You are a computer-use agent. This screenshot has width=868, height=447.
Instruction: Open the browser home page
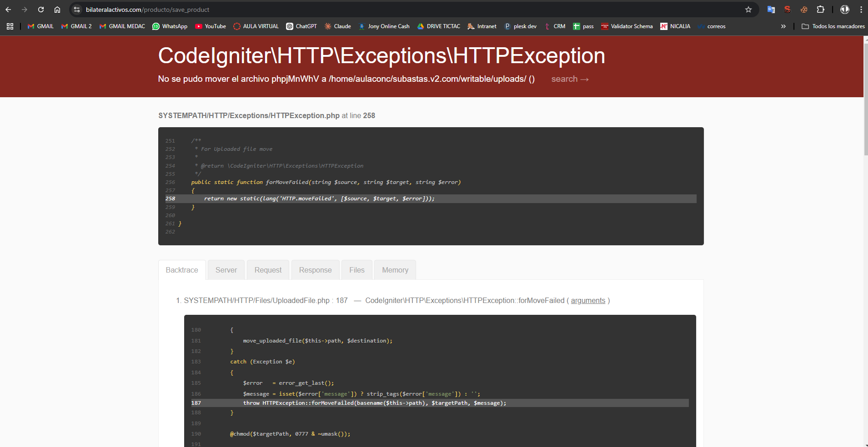click(57, 10)
